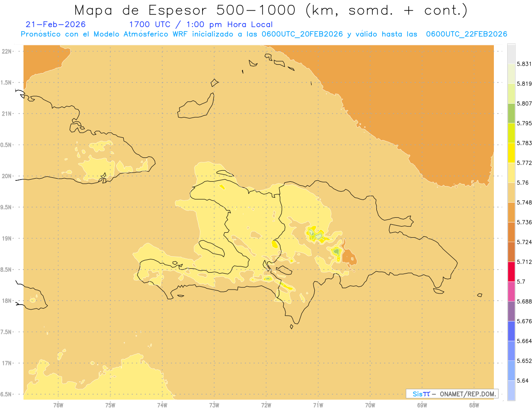Click the gray swatch at the legend top
Image resolution: width=532 pixels, height=411 pixels.
pyautogui.click(x=511, y=53)
